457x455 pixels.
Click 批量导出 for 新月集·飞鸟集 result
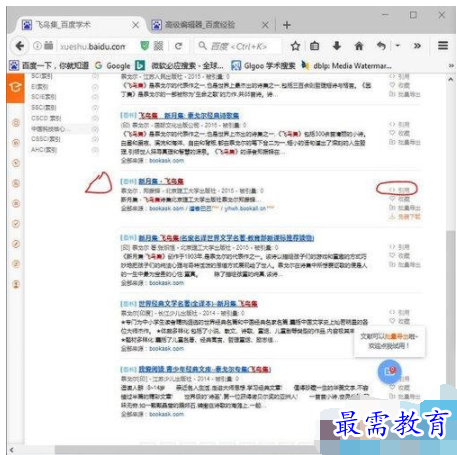pos(405,208)
